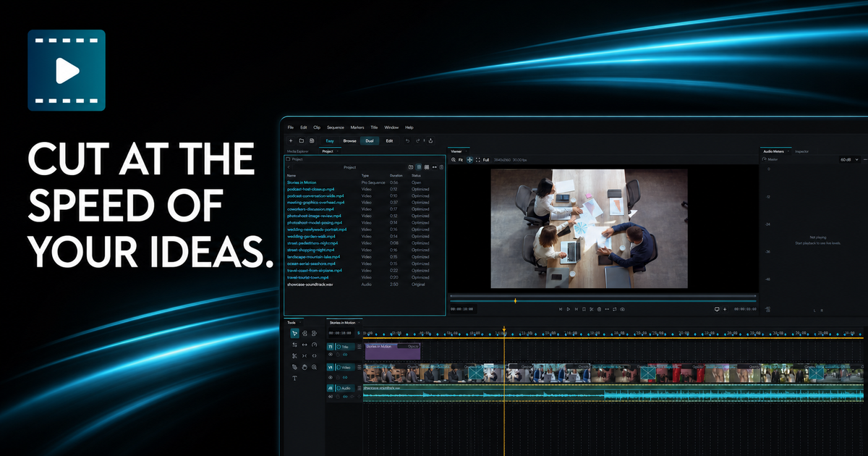Select showcase-soundtrack.wav in project list
This screenshot has width=868, height=456.
point(310,284)
